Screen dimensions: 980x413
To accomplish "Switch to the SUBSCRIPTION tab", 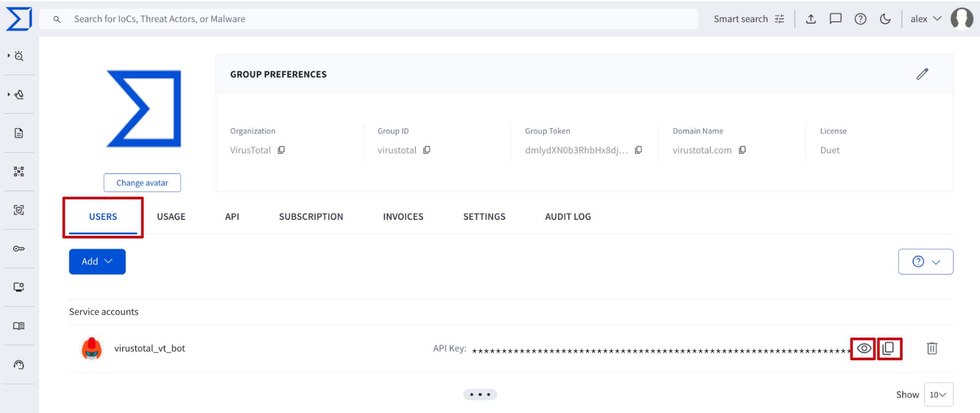I will point(311,217).
